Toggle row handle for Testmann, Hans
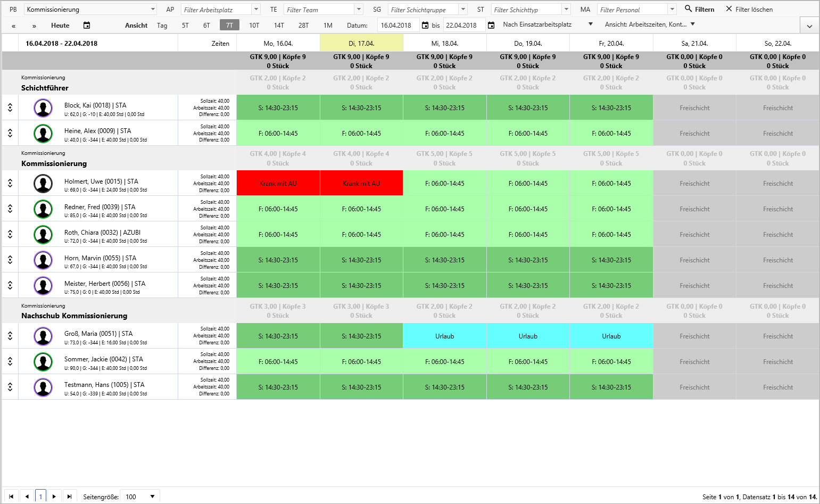 pyautogui.click(x=10, y=387)
